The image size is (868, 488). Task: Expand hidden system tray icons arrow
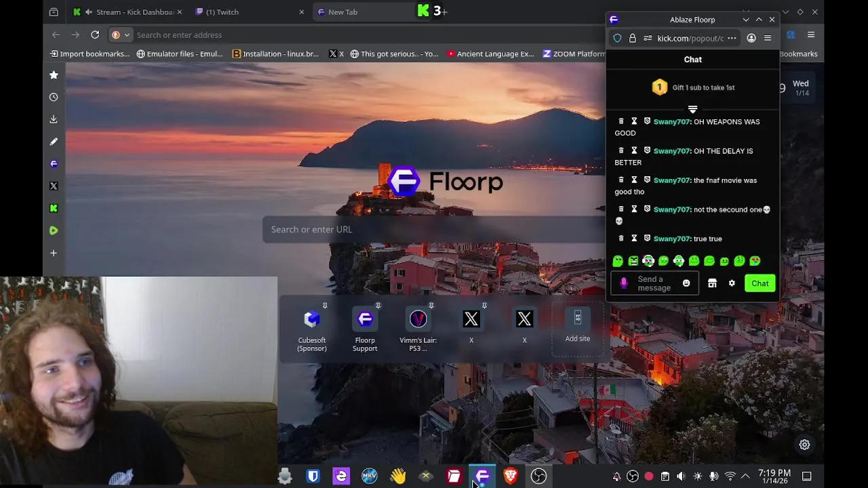click(x=745, y=476)
